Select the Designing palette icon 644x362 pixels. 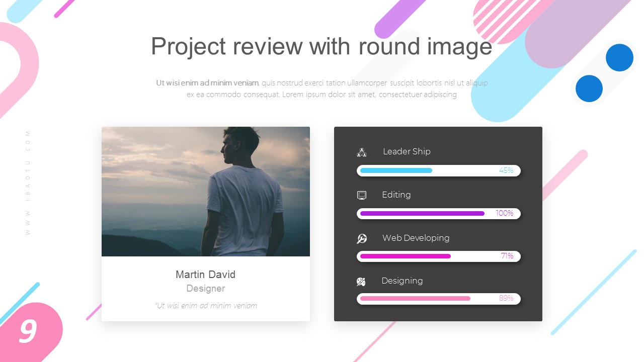[x=361, y=282]
